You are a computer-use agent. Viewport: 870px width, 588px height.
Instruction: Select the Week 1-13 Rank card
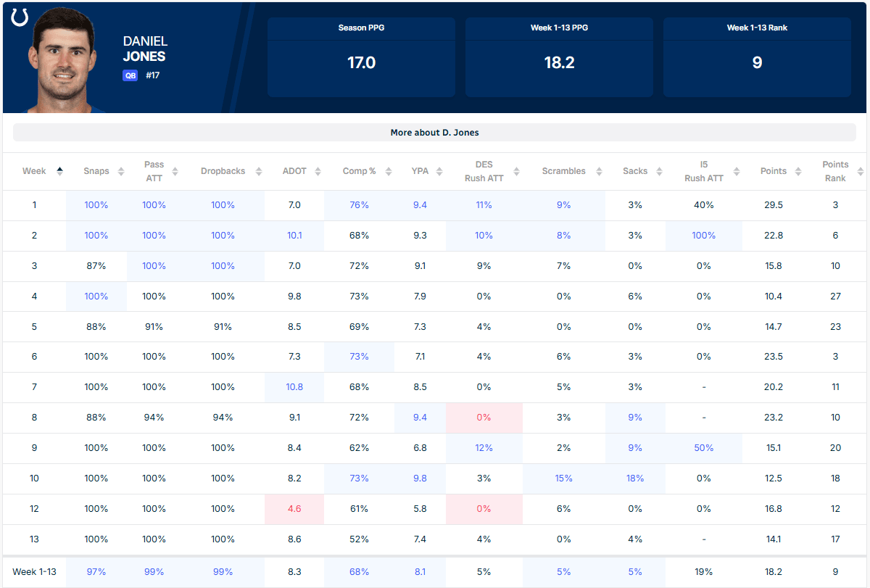(x=757, y=57)
